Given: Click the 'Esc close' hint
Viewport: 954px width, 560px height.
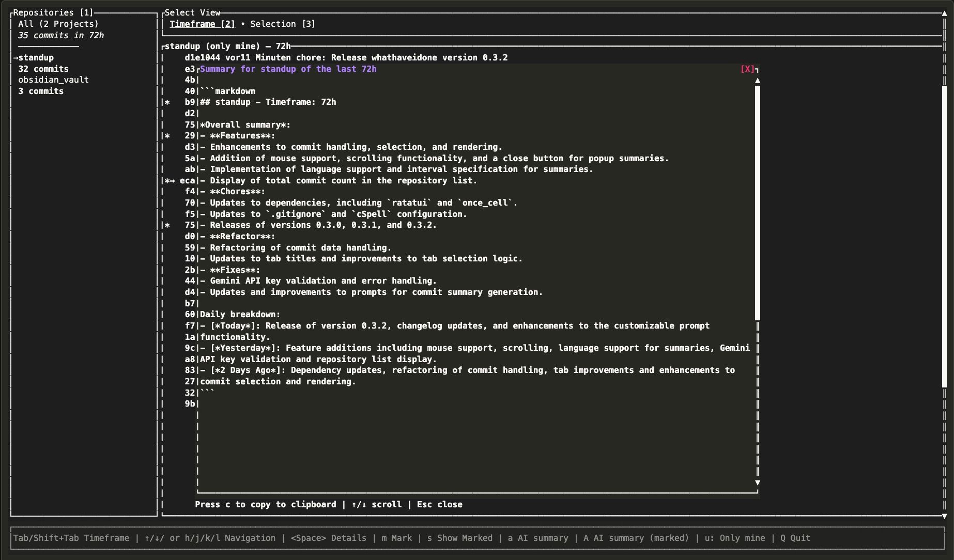Looking at the screenshot, I should click(x=439, y=504).
